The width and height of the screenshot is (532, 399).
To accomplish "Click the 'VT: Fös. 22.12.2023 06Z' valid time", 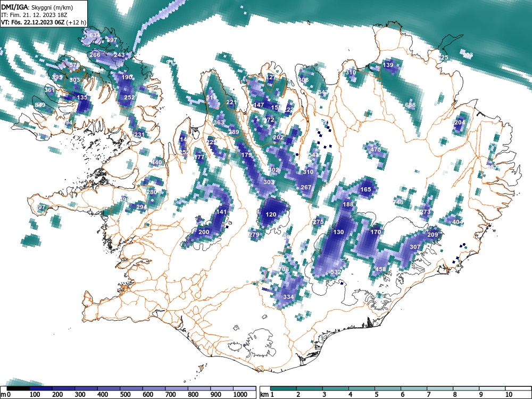I will (32, 23).
